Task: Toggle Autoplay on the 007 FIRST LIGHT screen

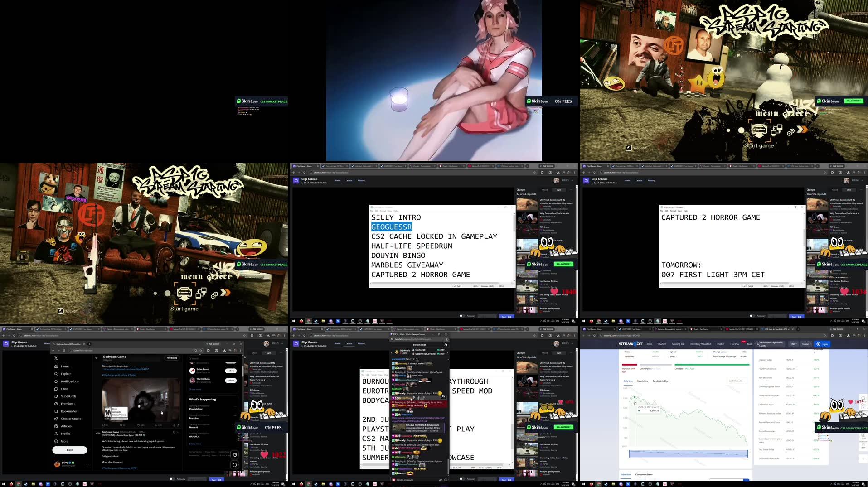Action: [752, 316]
